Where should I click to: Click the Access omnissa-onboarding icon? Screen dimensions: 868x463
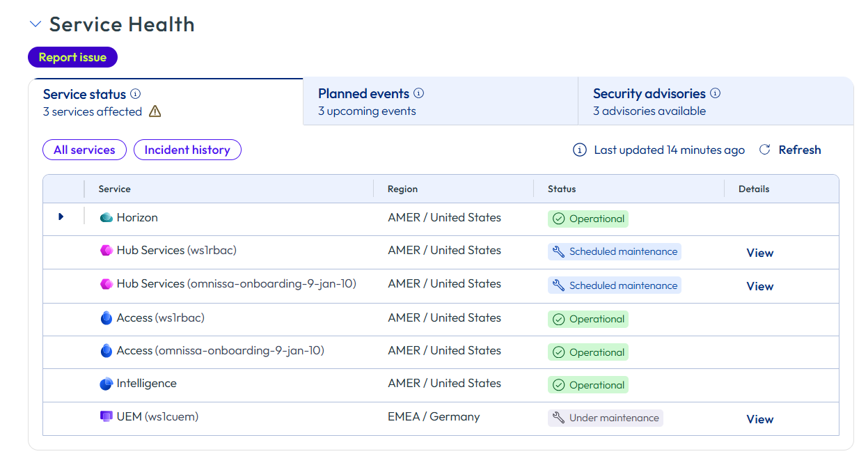click(106, 351)
